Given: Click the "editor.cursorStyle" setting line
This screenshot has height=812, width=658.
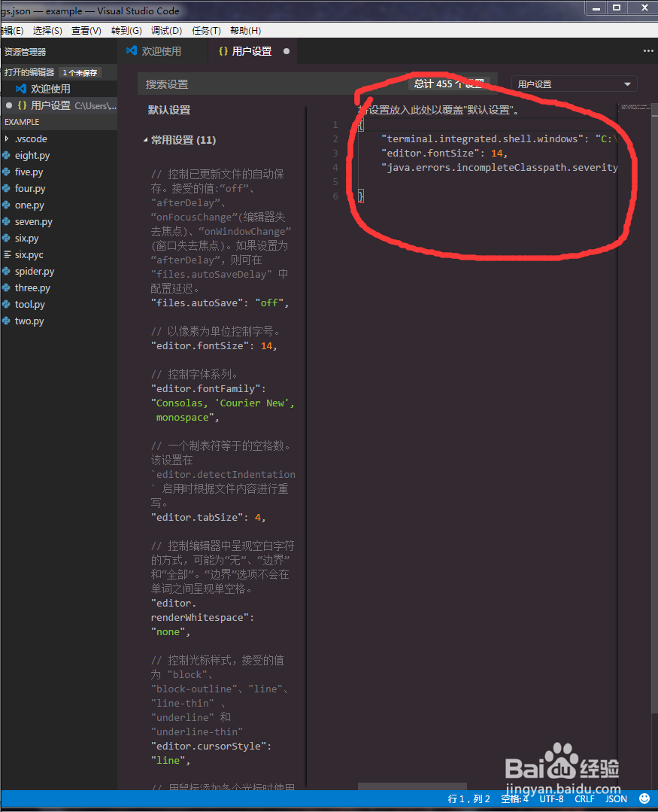Looking at the screenshot, I should tap(211, 747).
